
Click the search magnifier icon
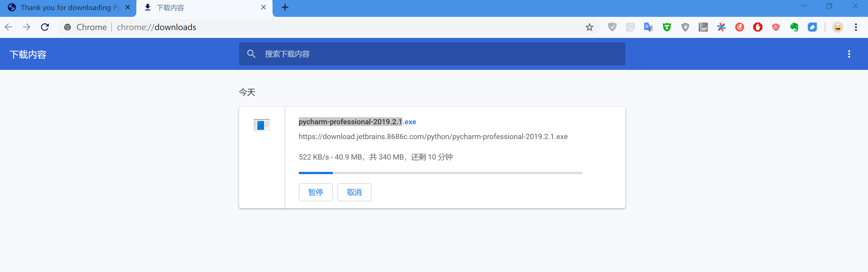click(x=251, y=54)
